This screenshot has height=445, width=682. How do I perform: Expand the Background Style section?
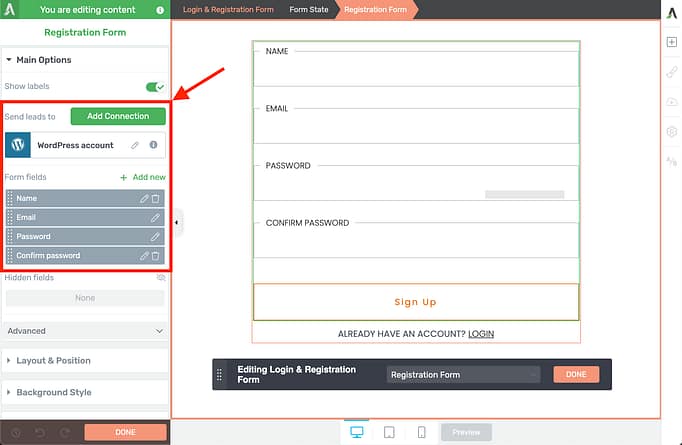pos(85,392)
